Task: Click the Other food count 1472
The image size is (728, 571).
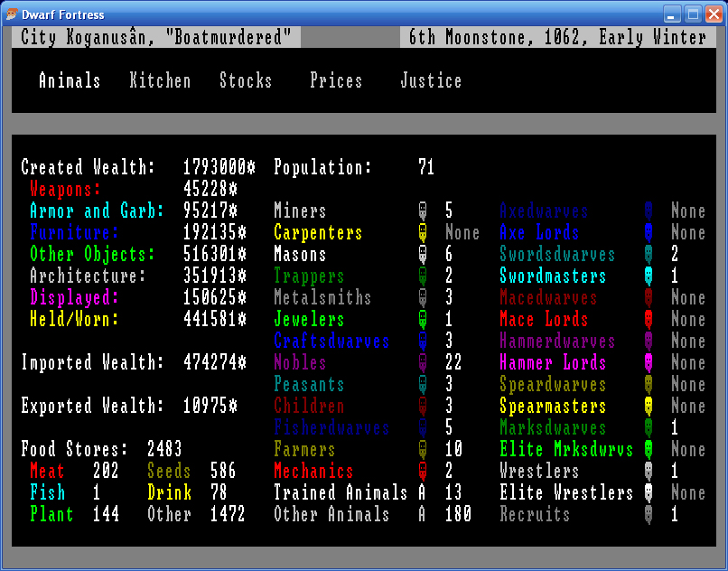Action: click(228, 514)
